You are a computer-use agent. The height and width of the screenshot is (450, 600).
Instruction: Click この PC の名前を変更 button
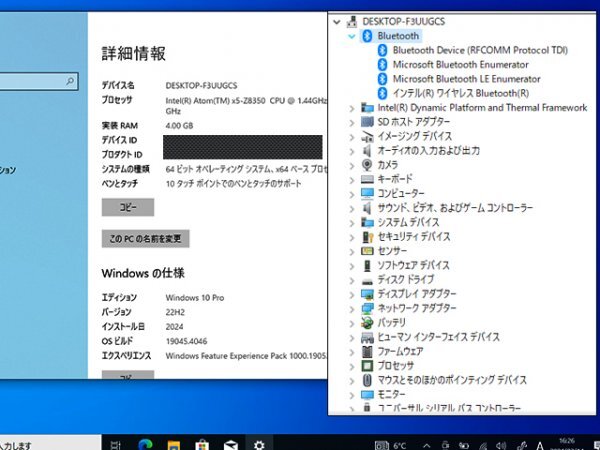tap(145, 239)
